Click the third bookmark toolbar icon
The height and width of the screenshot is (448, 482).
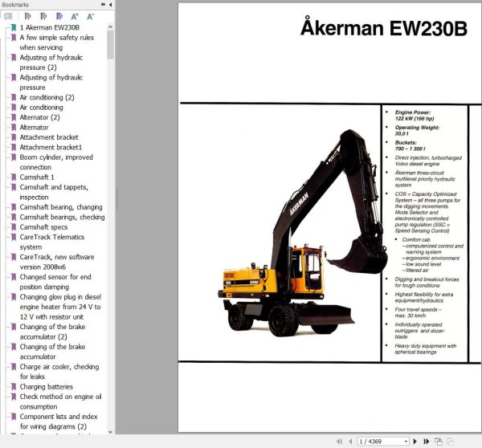click(59, 16)
